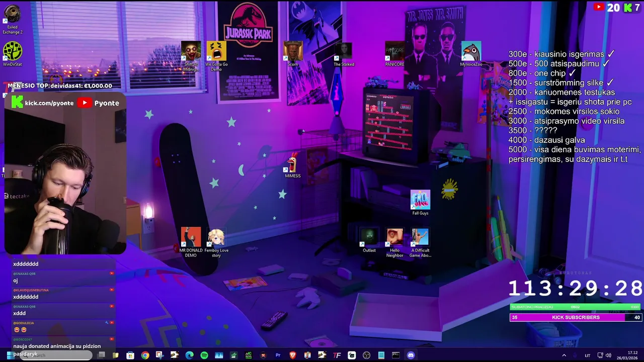Open the Hello Neighbor shortcut
This screenshot has width=644, height=362.
coord(394,242)
